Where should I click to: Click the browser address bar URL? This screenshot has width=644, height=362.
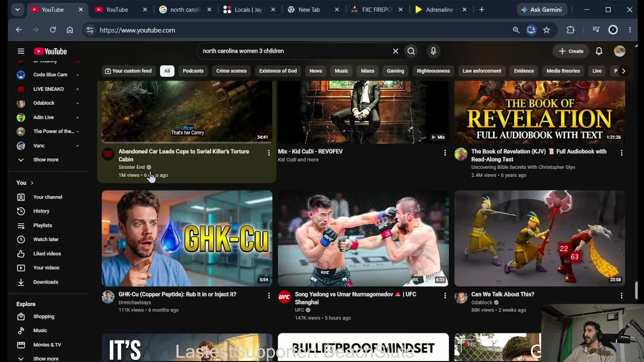[x=137, y=30]
